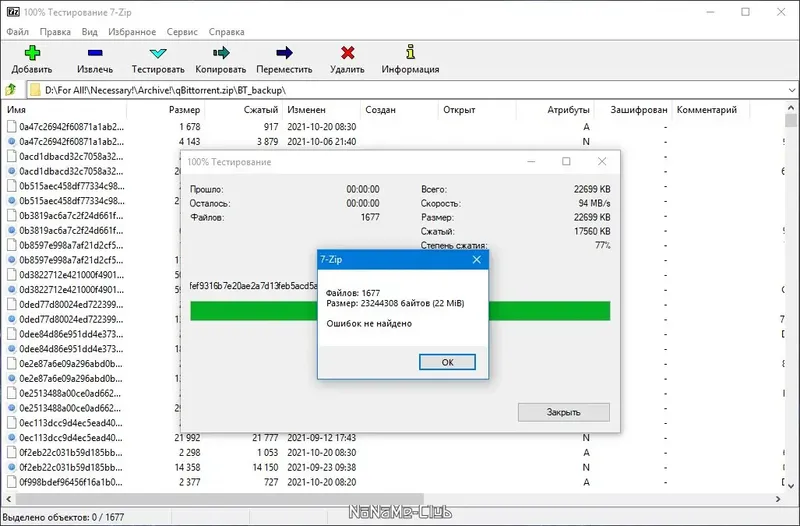Viewport: 800px width, 526px height.
Task: Go up one folder level icon
Action: coord(11,90)
